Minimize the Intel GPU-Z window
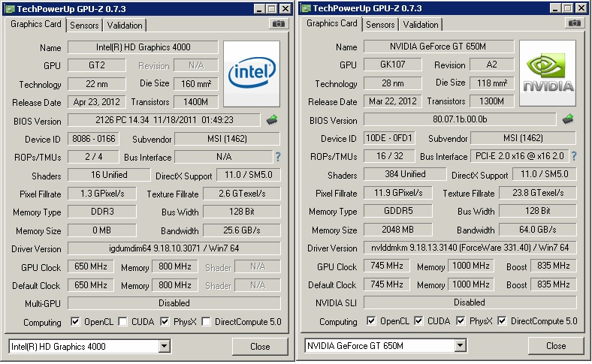The width and height of the screenshot is (592, 364). 259,9
